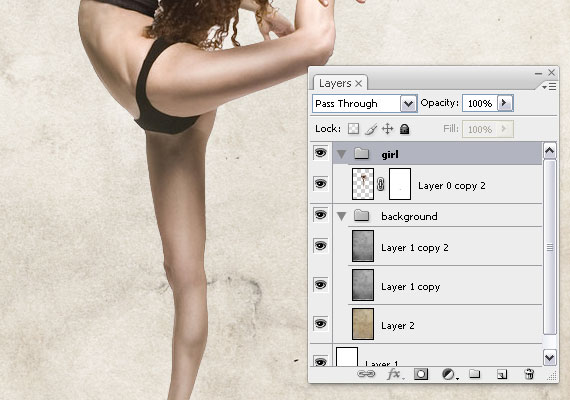Screen dimensions: 570x400
Task: Click the Layer 1 copy 2 thumbnail
Action: click(x=363, y=246)
